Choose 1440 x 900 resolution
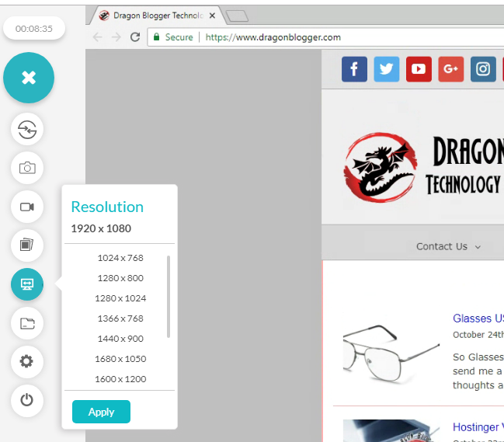The width and height of the screenshot is (504, 442). (120, 339)
